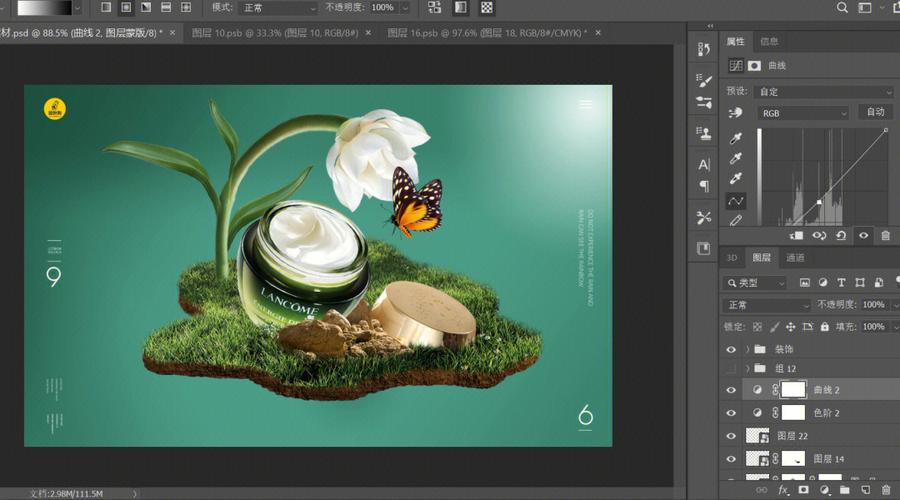Select the radial gradient style icon
The width and height of the screenshot is (900, 500).
coord(126,7)
